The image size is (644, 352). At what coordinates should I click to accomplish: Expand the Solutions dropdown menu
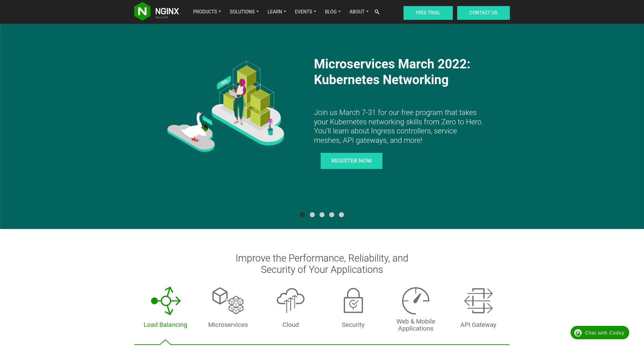point(244,12)
